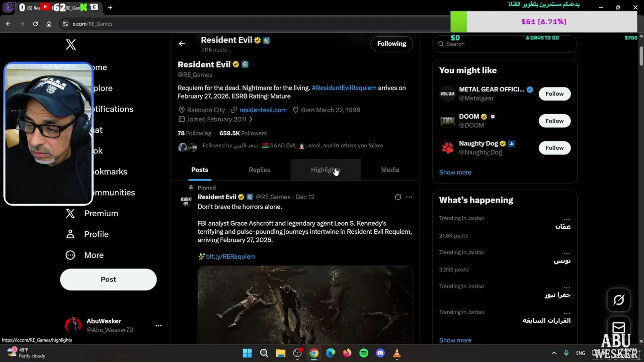Open VLC from the taskbar
644x362 pixels.
(x=397, y=353)
